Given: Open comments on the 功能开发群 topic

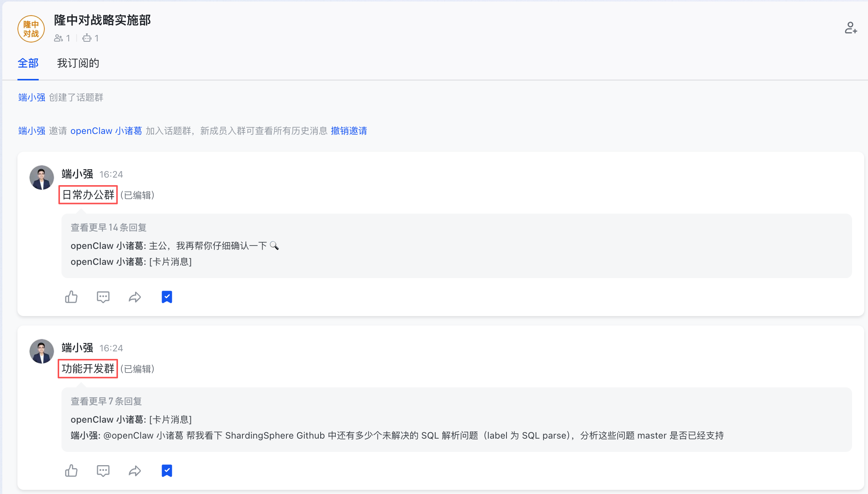Looking at the screenshot, I should [x=103, y=470].
